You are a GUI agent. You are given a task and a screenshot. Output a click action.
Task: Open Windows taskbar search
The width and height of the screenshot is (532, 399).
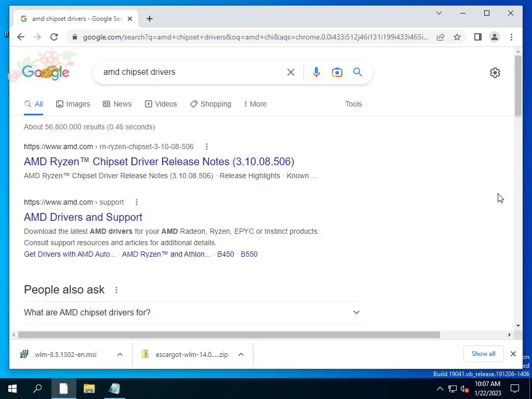[x=37, y=389]
